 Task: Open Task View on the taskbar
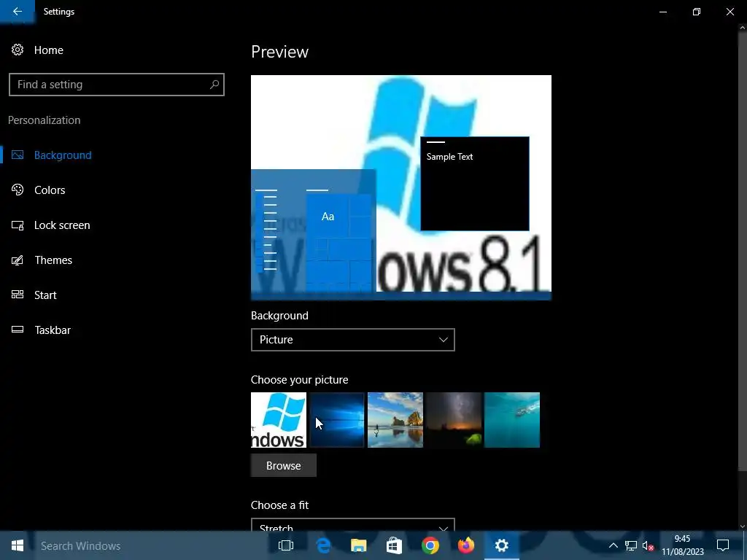click(286, 545)
